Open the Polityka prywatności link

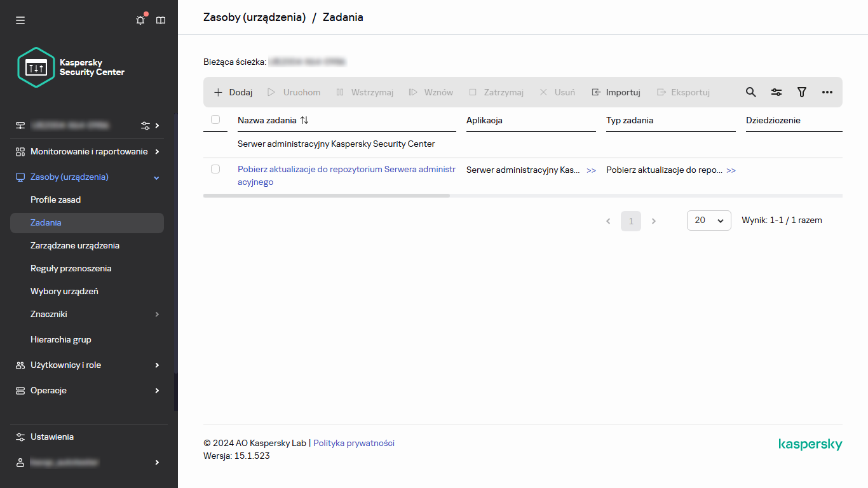click(354, 443)
